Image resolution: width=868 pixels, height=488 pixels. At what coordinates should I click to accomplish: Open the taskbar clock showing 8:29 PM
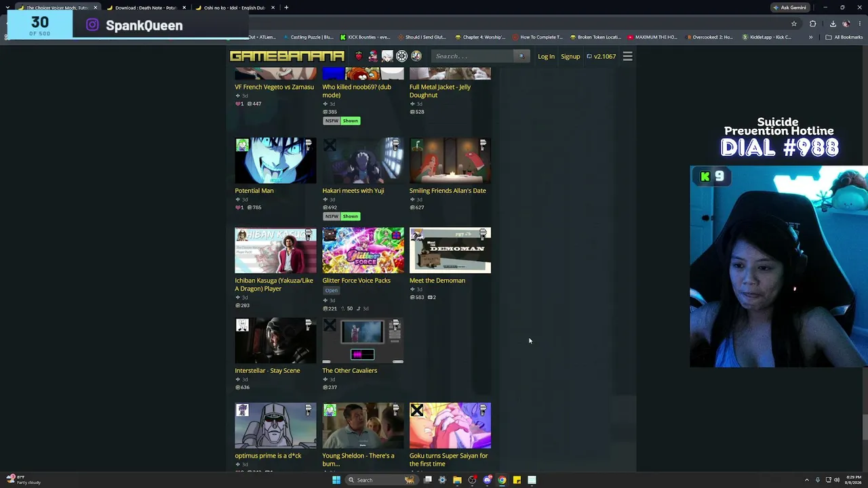coord(853,480)
